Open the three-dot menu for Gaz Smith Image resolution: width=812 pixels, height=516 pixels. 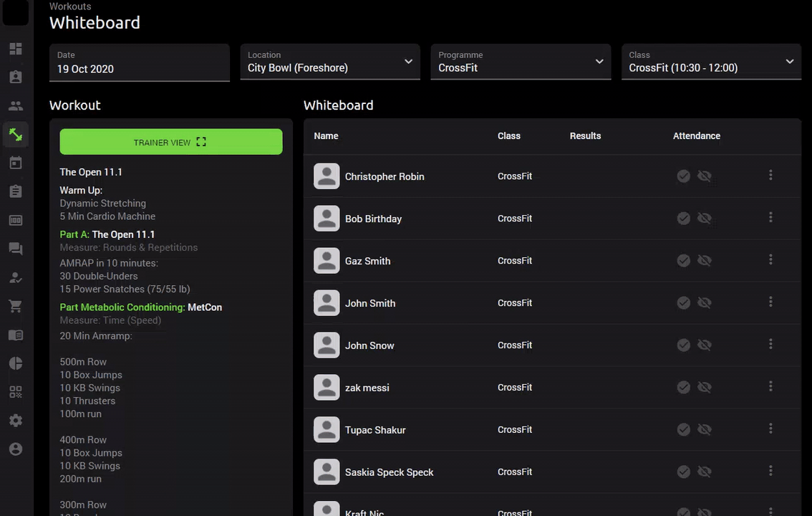click(770, 259)
